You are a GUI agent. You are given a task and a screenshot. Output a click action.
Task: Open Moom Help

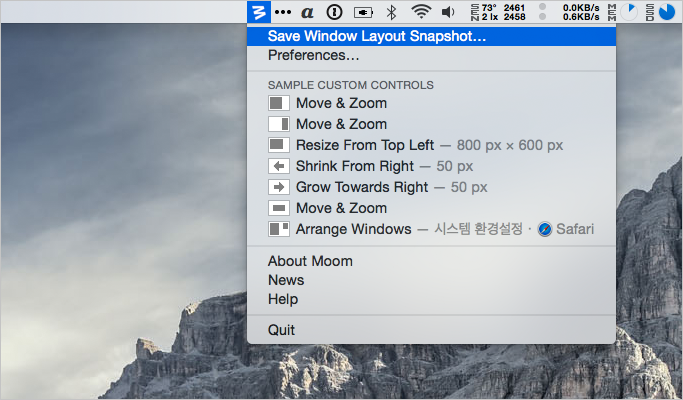(431, 299)
